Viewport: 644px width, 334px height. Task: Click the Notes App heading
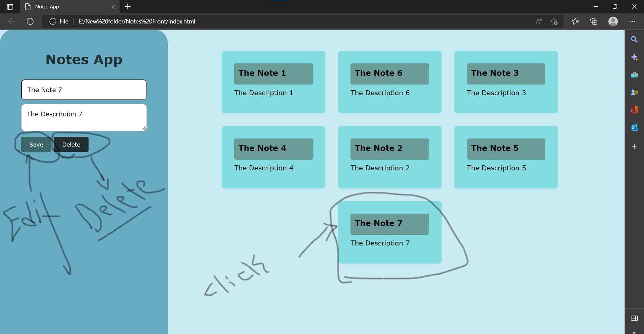[x=84, y=60]
